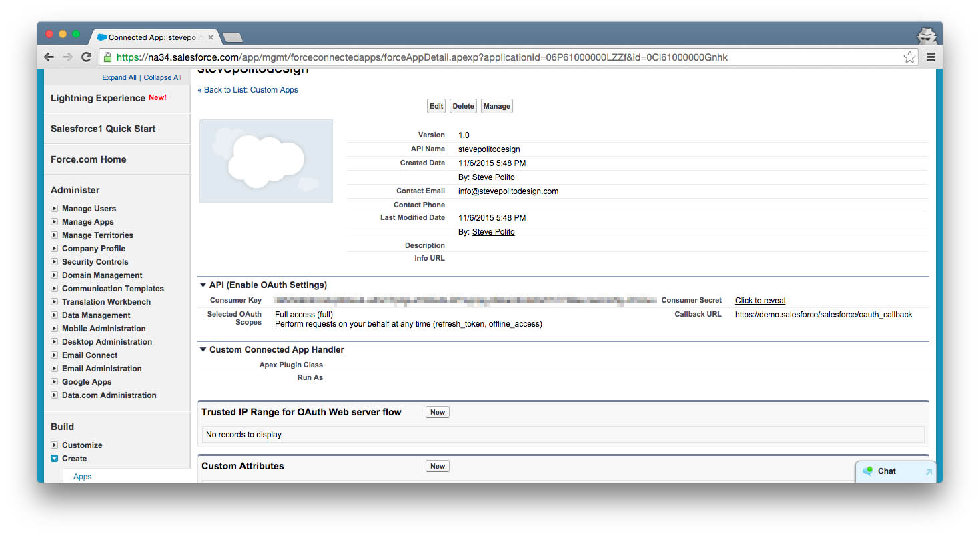
Task: Click the Edit button
Action: tap(436, 106)
